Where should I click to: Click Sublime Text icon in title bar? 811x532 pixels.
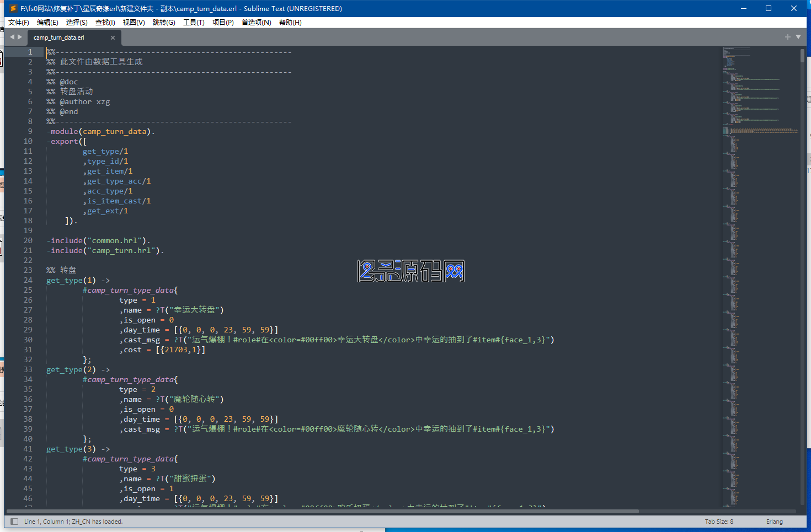(x=13, y=8)
